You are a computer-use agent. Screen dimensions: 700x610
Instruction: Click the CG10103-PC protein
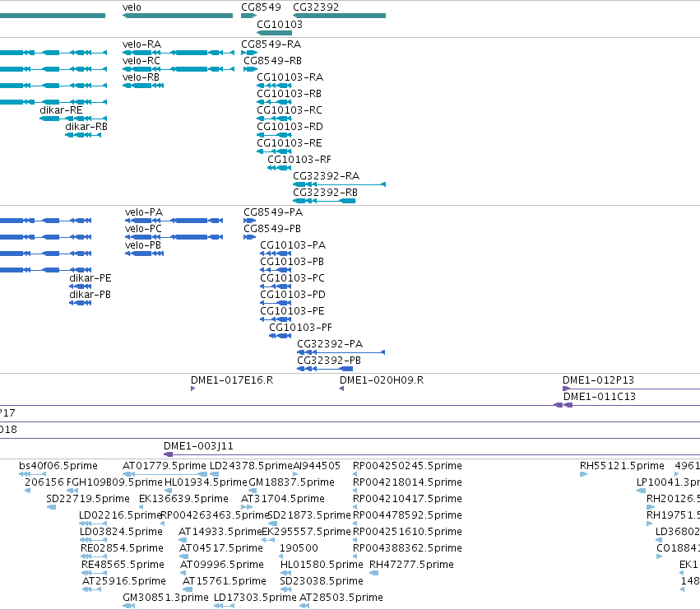276,287
